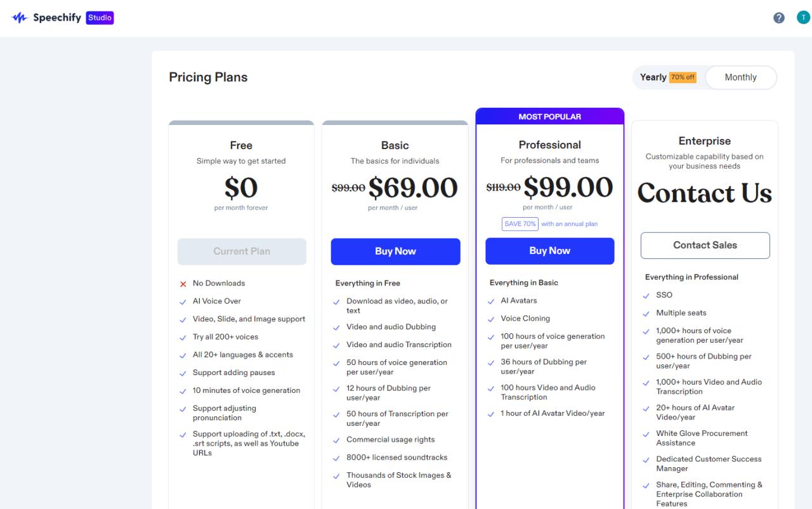
Task: Click the SAVE 70% annual plan badge
Action: coord(520,223)
